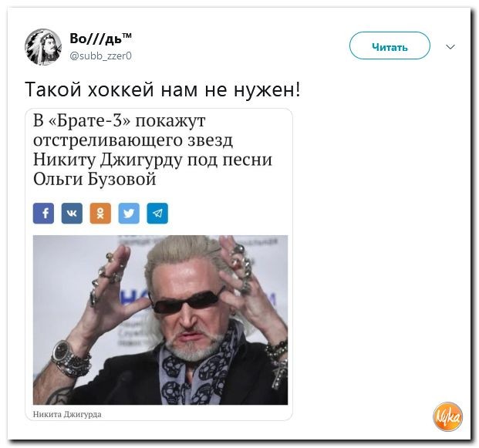Share via the Twitter bird icon
Screen dimensions: 479x448
click(x=129, y=213)
